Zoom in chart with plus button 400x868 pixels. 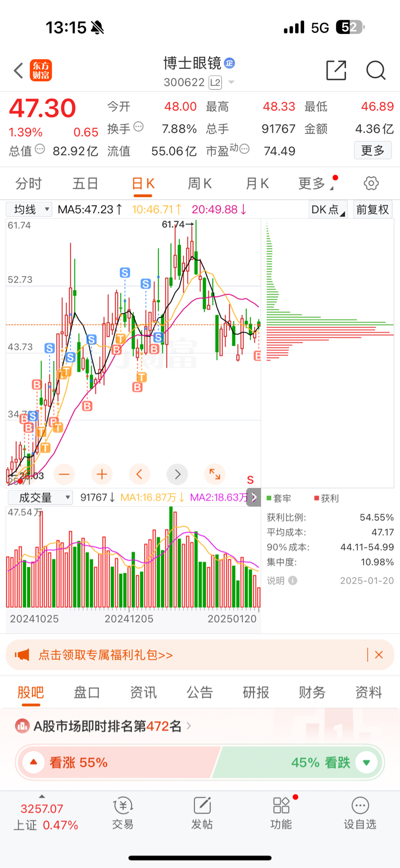[x=102, y=474]
